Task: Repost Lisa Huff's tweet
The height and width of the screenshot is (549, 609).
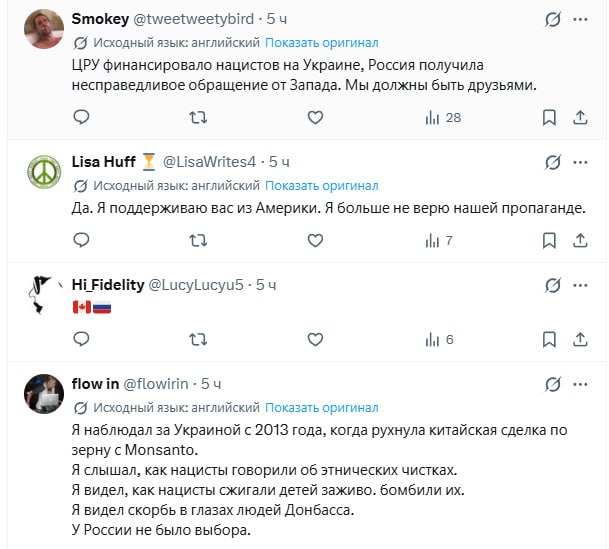Action: point(198,241)
